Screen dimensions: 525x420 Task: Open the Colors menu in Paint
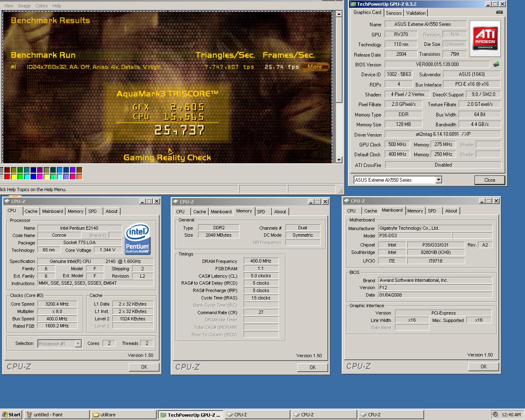pyautogui.click(x=41, y=6)
